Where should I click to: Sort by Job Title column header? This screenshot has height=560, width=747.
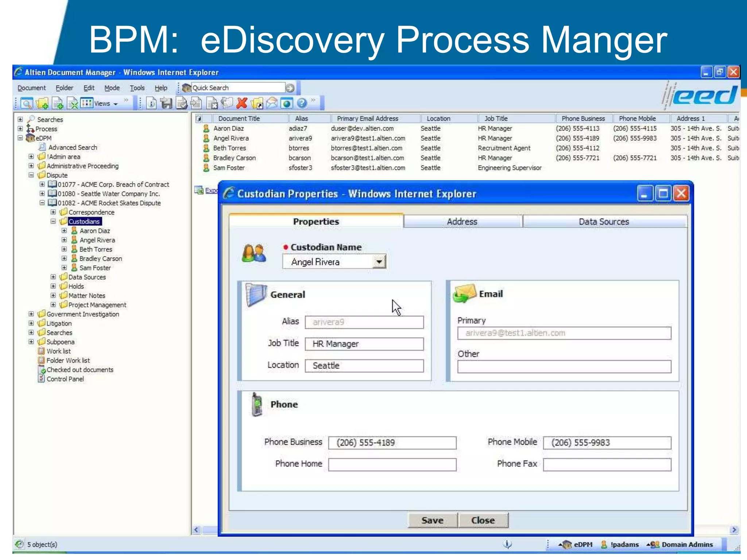(516, 118)
